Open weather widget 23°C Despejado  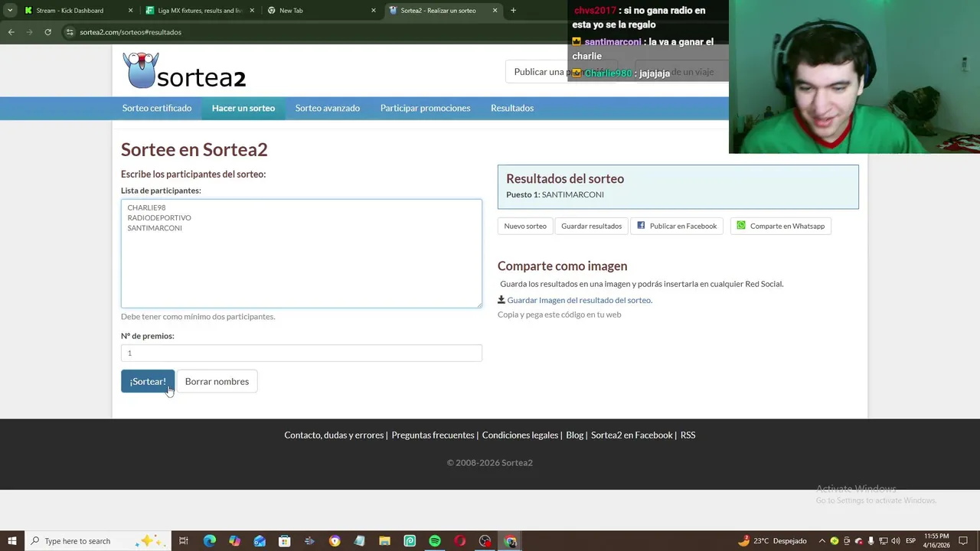[x=772, y=541]
